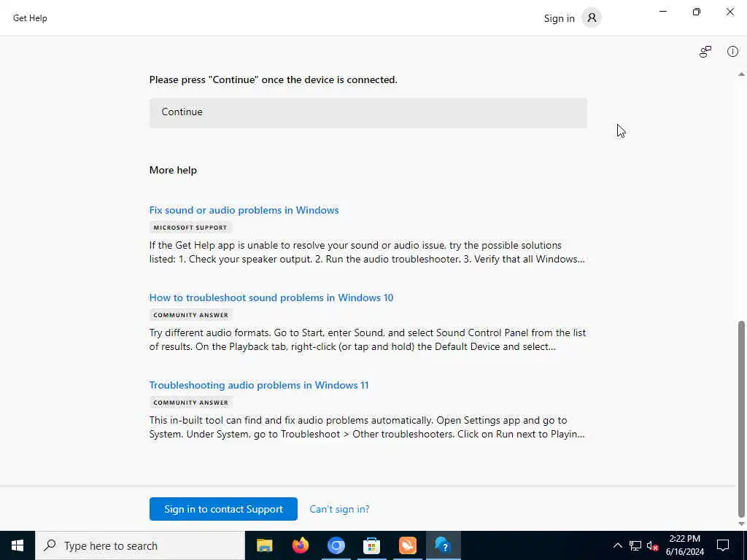Click the COMMUNITY ANSWER tag under Windows 11 article
The image size is (747, 560).
tap(190, 402)
